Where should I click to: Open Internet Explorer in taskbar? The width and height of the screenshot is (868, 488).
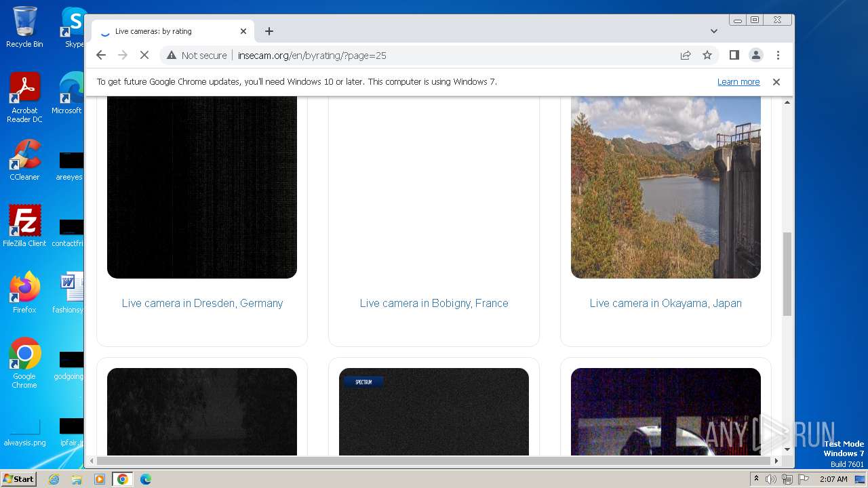tap(54, 479)
